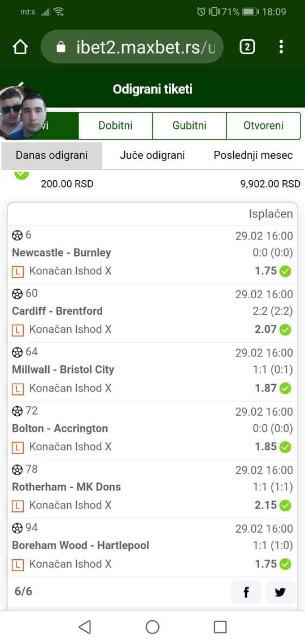Tap the Android recent apps square
Viewport: 305px width, 644px height.
coord(220,626)
